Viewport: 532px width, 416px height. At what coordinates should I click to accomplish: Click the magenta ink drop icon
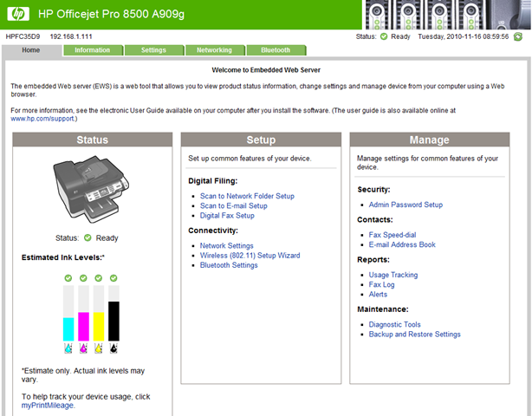click(83, 348)
